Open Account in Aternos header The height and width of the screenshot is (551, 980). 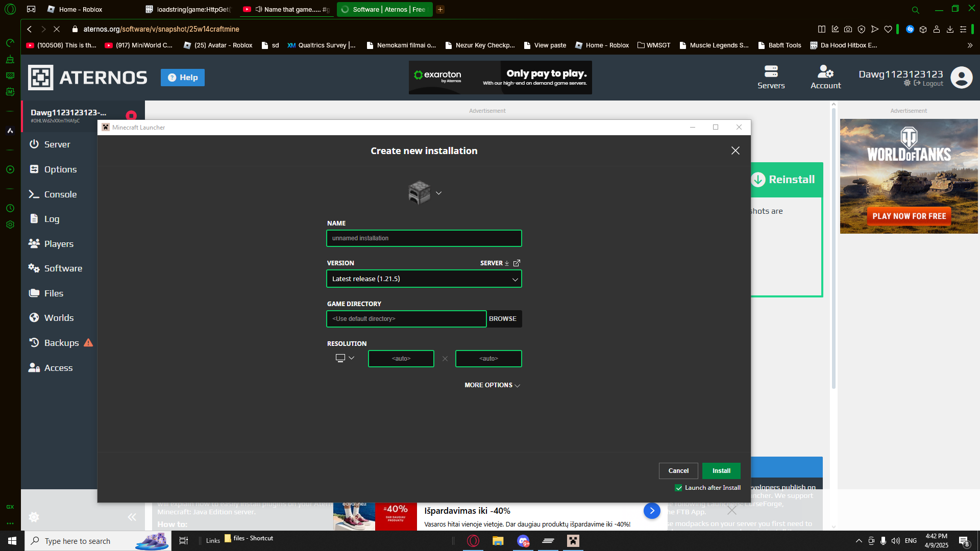pyautogui.click(x=826, y=78)
